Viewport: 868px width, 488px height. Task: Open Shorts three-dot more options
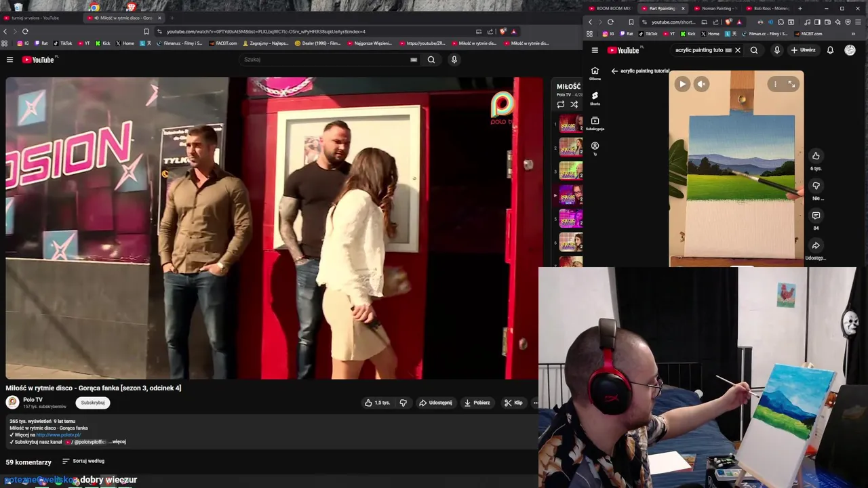[x=776, y=84]
